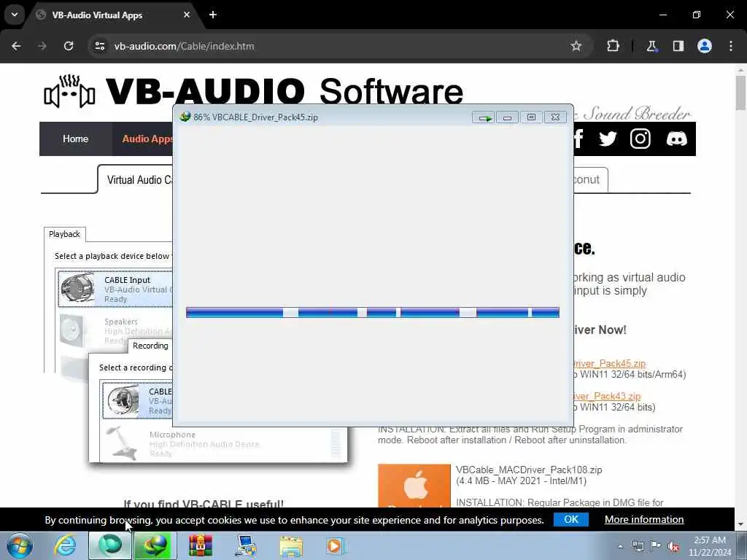
Task: Select the Speakers playback device
Action: coord(116,331)
